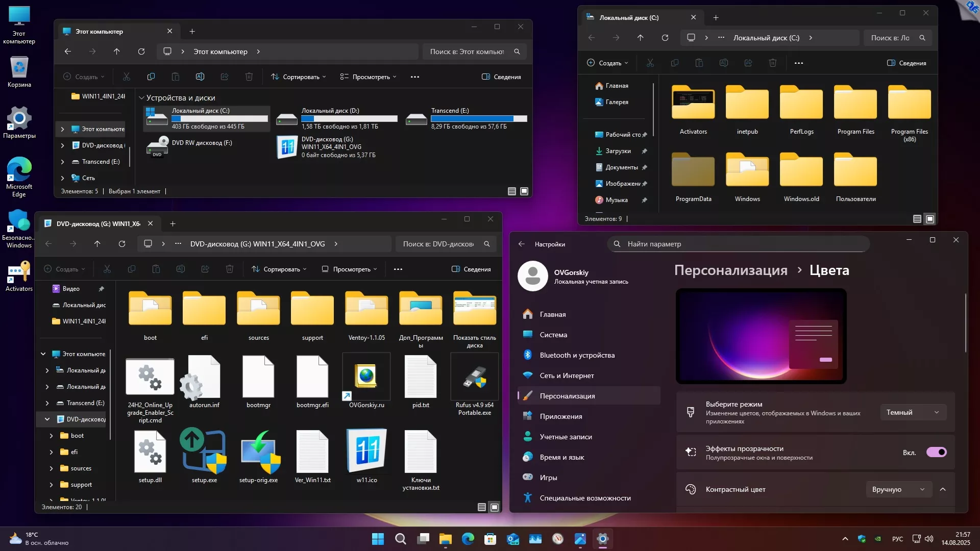Click Microsoft Store icon on the taskbar
980x551 pixels.
click(490, 539)
